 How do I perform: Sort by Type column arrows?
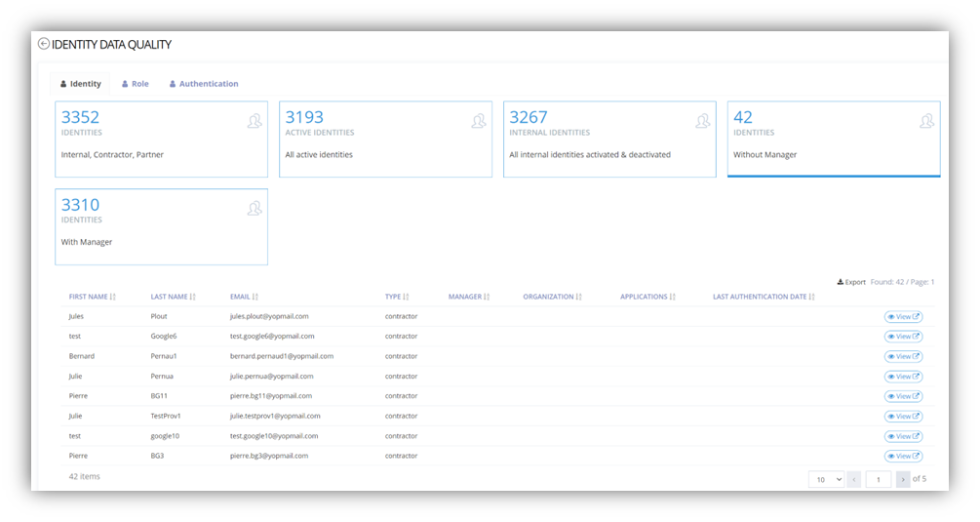[x=406, y=297]
